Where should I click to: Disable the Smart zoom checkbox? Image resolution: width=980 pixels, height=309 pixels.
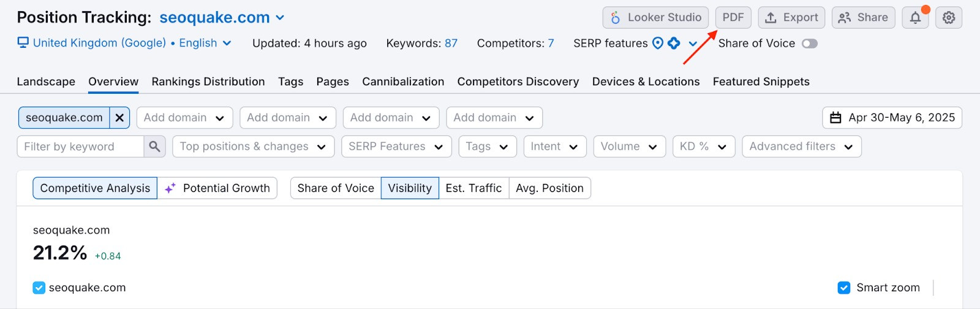click(x=844, y=288)
